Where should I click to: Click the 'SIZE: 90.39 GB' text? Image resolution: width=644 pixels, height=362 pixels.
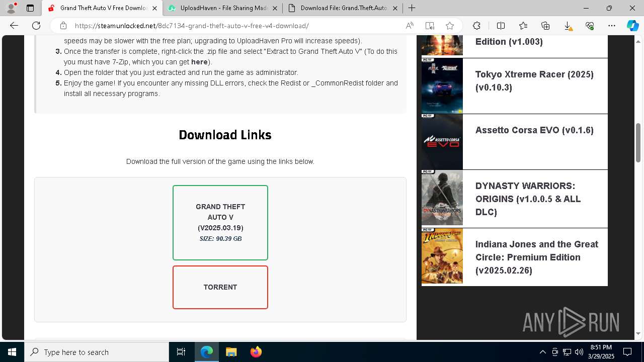point(220,239)
